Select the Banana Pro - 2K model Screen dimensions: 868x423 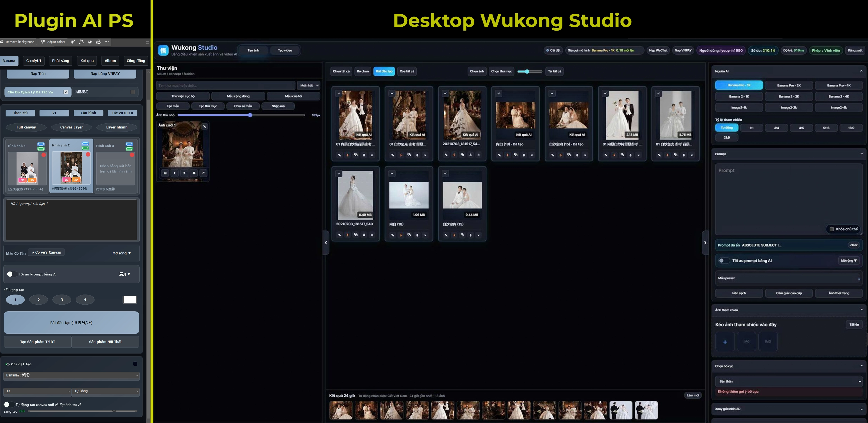(x=789, y=86)
